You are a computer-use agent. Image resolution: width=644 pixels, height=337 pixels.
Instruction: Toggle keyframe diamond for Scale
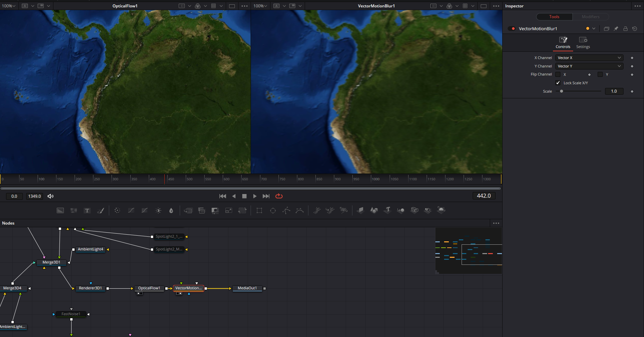click(x=632, y=91)
